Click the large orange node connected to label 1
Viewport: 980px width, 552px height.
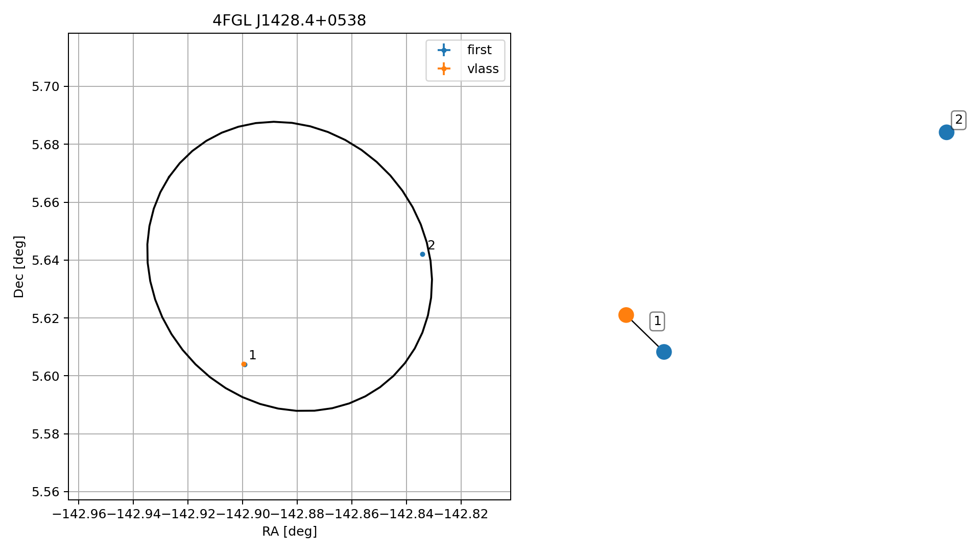coord(626,315)
